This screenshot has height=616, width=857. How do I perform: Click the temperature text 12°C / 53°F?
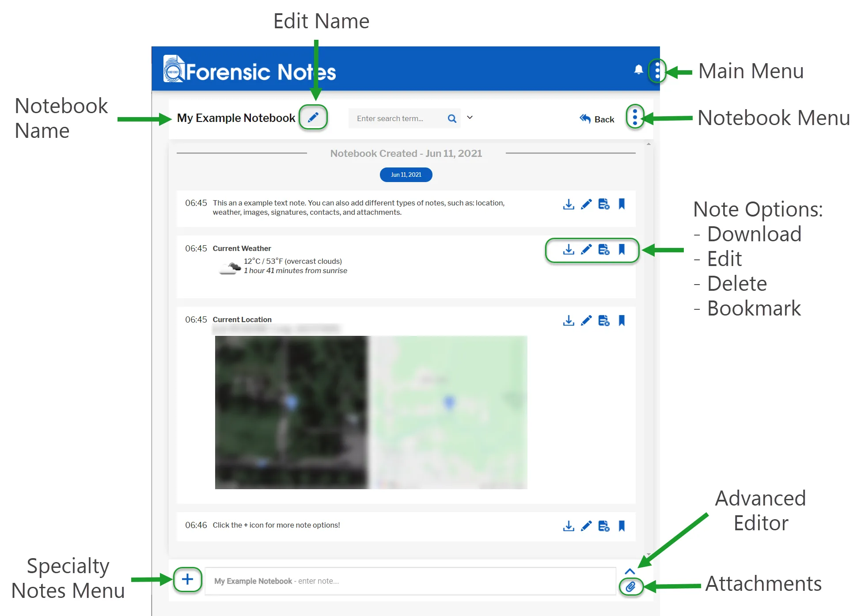pos(263,261)
